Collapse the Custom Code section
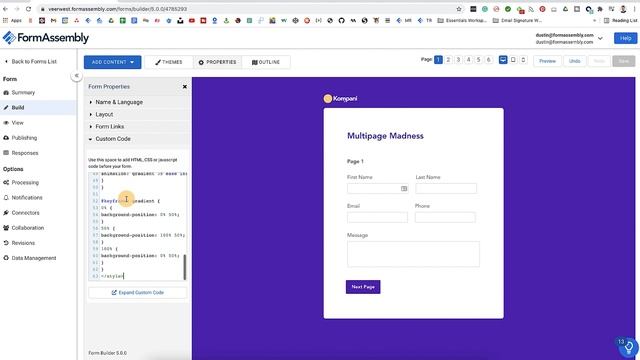This screenshot has height=360, width=640. coord(138,139)
